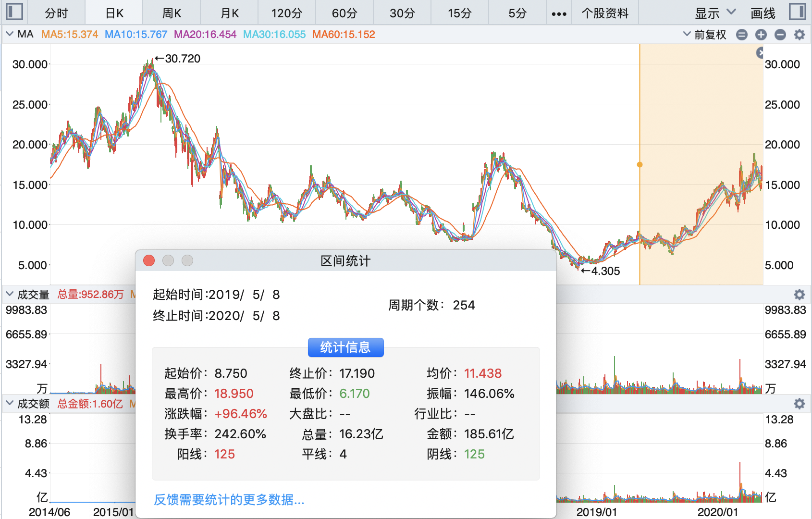Image resolution: width=812 pixels, height=519 pixels.
Task: Expand the 成交量 indicator chevron
Action: coord(9,294)
